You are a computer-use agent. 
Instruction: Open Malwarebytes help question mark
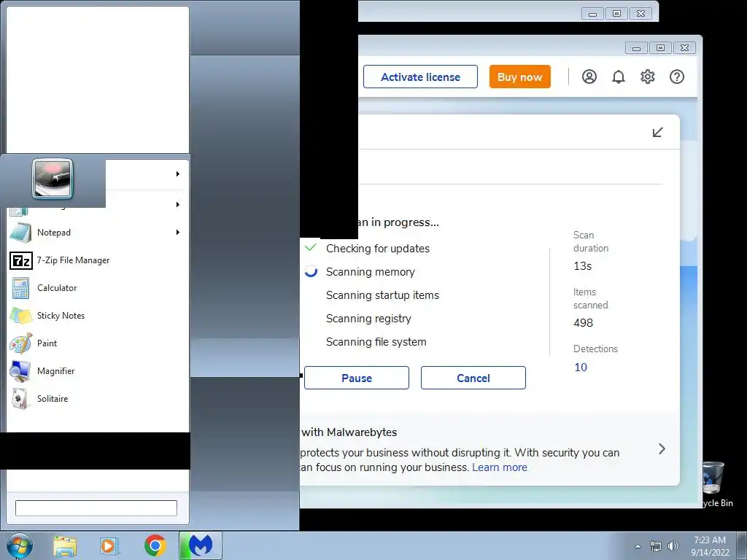(x=677, y=77)
